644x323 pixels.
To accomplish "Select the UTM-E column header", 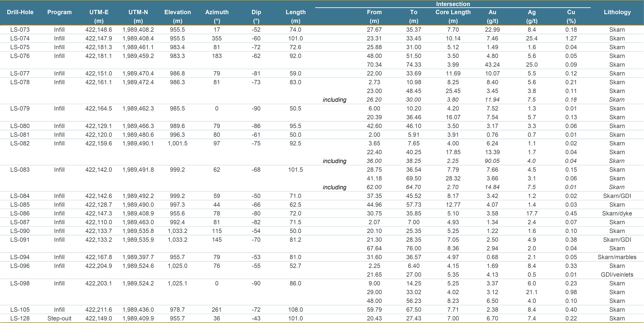I will [99, 12].
